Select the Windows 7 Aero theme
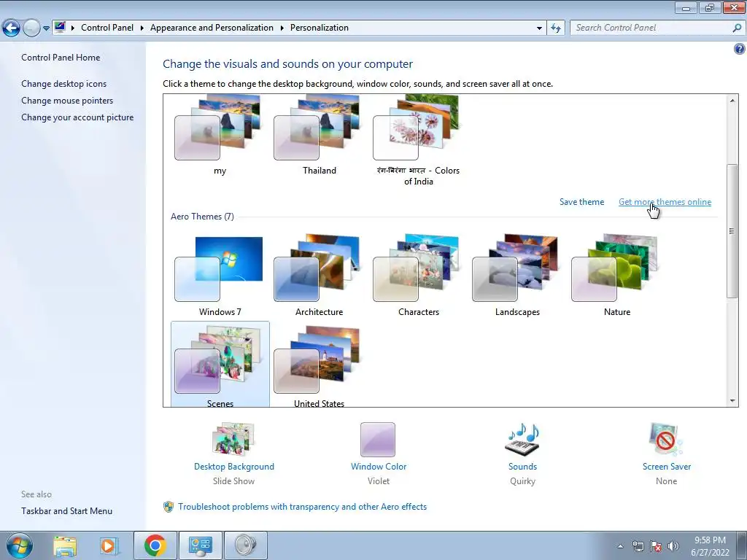This screenshot has height=560, width=747. point(220,275)
